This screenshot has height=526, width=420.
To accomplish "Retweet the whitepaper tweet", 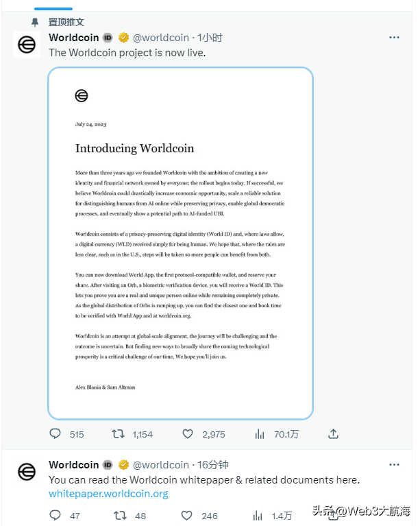I will point(118,516).
